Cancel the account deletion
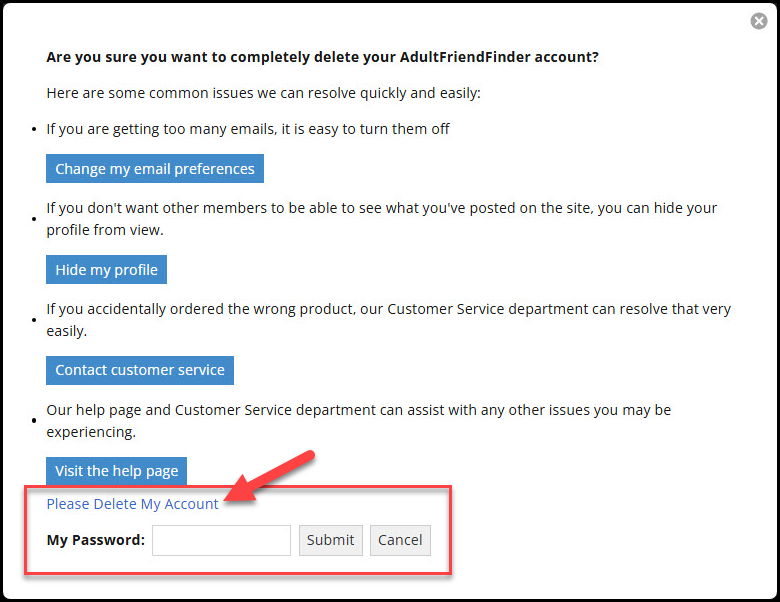 [400, 540]
